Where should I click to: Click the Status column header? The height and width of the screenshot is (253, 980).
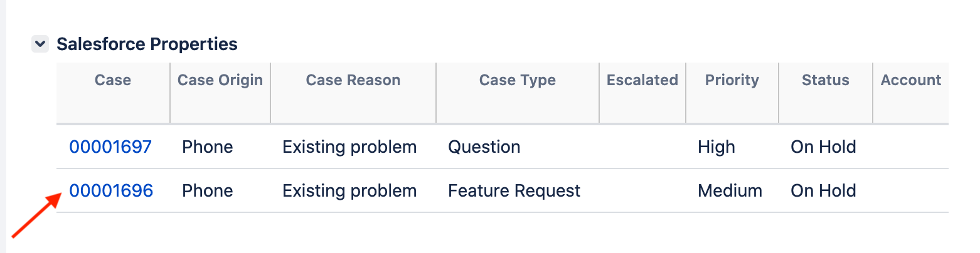point(826,80)
